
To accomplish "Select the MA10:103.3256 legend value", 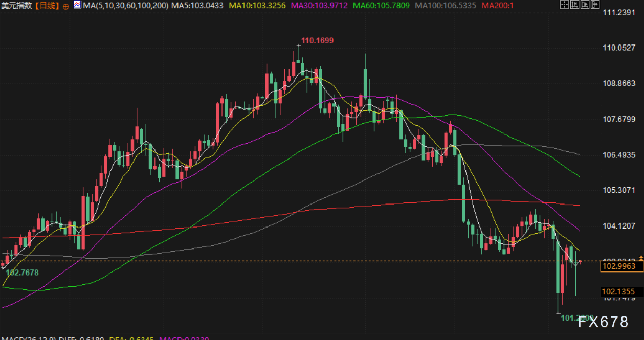I will tap(257, 6).
